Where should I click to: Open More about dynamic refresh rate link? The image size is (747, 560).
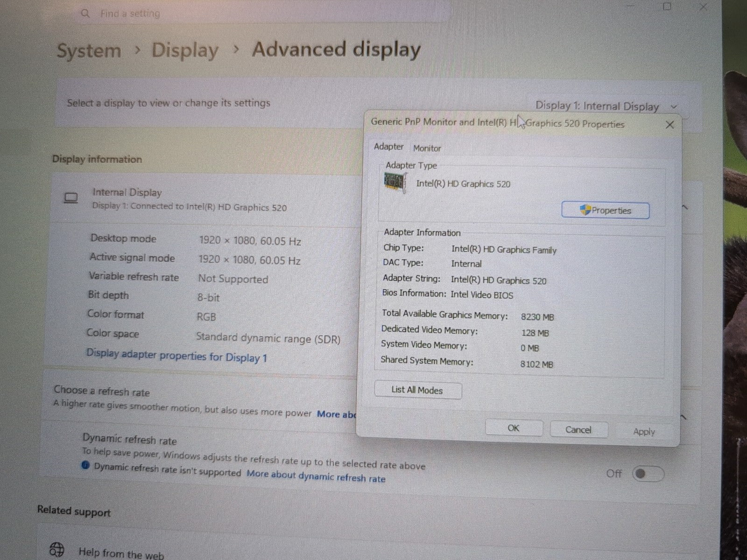click(x=316, y=476)
